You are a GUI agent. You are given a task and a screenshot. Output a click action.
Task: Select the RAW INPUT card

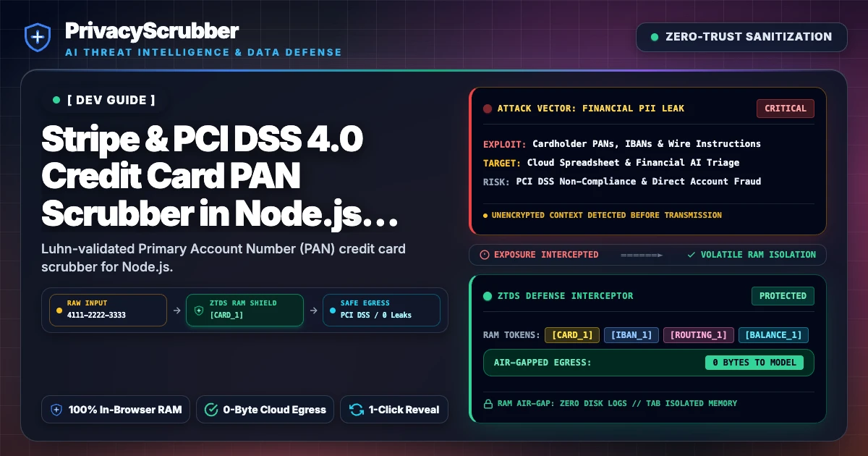pos(108,310)
